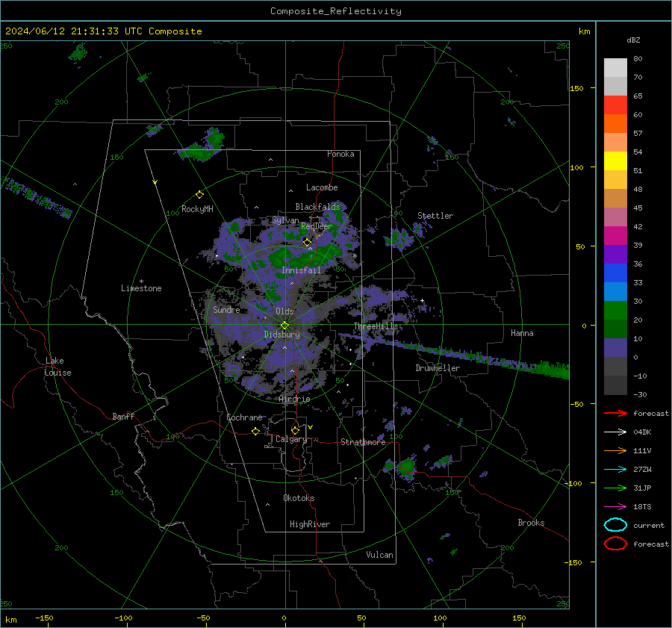The image size is (672, 628).
Task: Click the yellow diamond marker above Calgary
Action: click(295, 430)
